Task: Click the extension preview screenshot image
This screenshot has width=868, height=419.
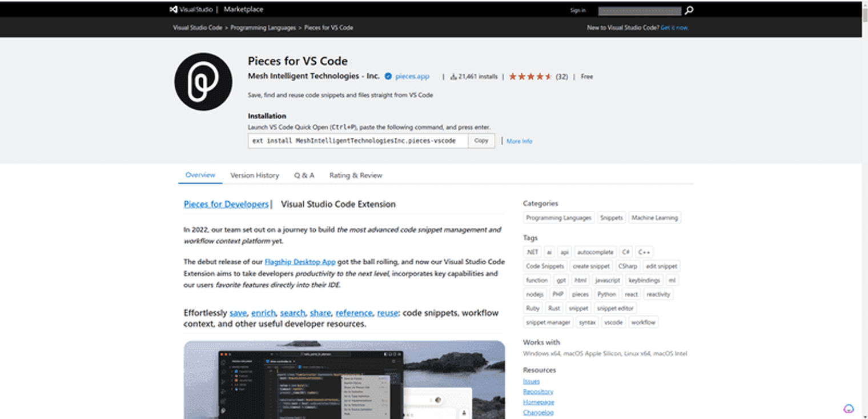Action: 344,380
